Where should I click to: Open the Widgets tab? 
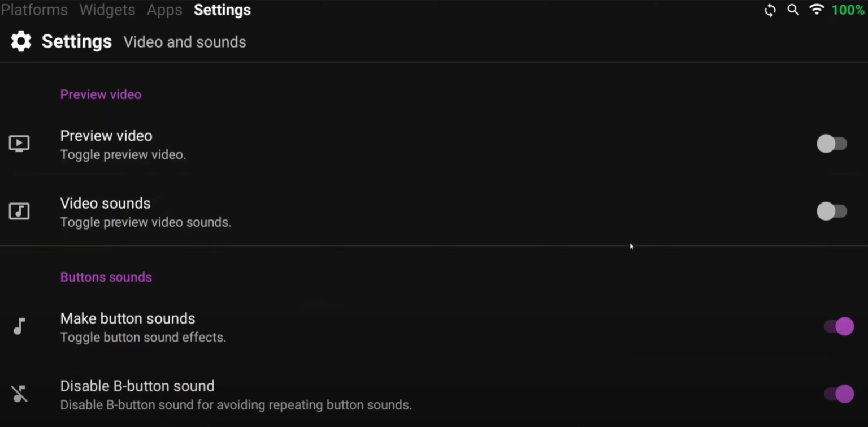[x=107, y=10]
